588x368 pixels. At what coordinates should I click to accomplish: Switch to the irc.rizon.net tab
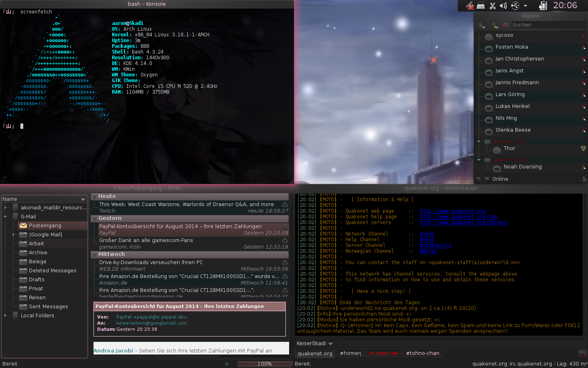(x=383, y=353)
